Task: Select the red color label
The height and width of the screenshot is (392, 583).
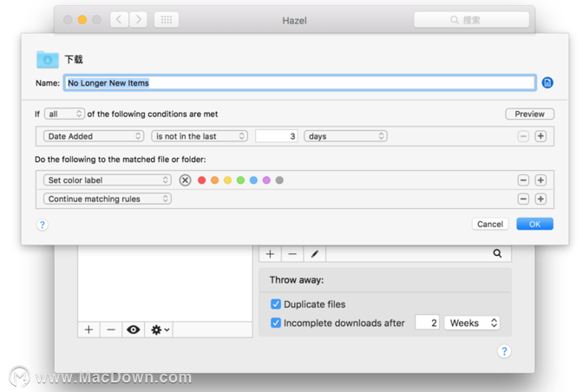Action: (x=202, y=180)
